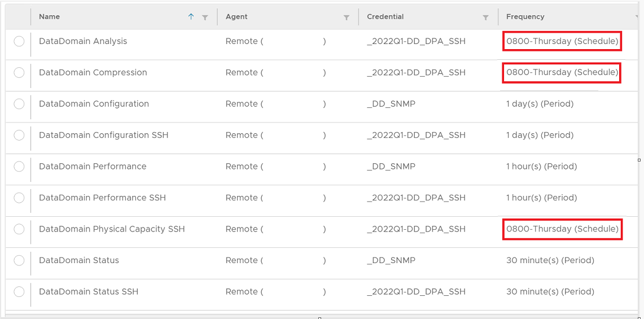Click DataDomain Physical Capacity SSH credential cell
Screen dimensions: 644x319
coord(416,229)
